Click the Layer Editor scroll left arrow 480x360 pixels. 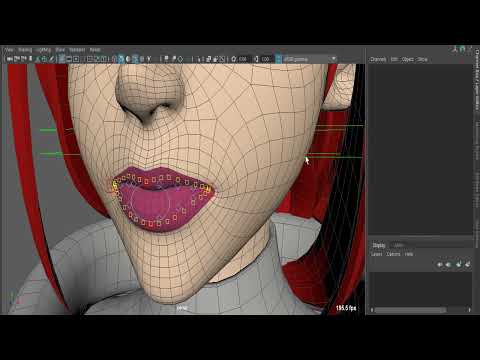click(372, 310)
